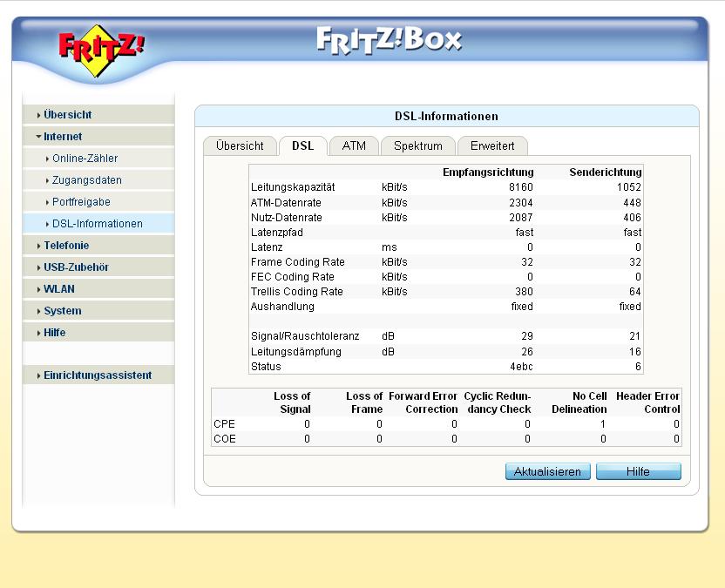Image resolution: width=725 pixels, height=588 pixels.
Task: Click the Leitungsdämpfung row label
Action: 296,351
